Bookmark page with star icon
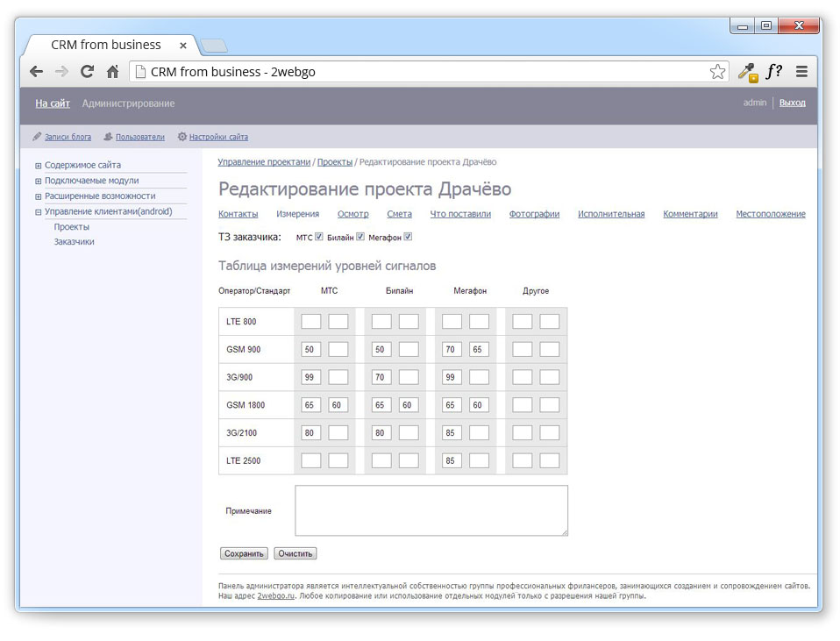 [717, 71]
